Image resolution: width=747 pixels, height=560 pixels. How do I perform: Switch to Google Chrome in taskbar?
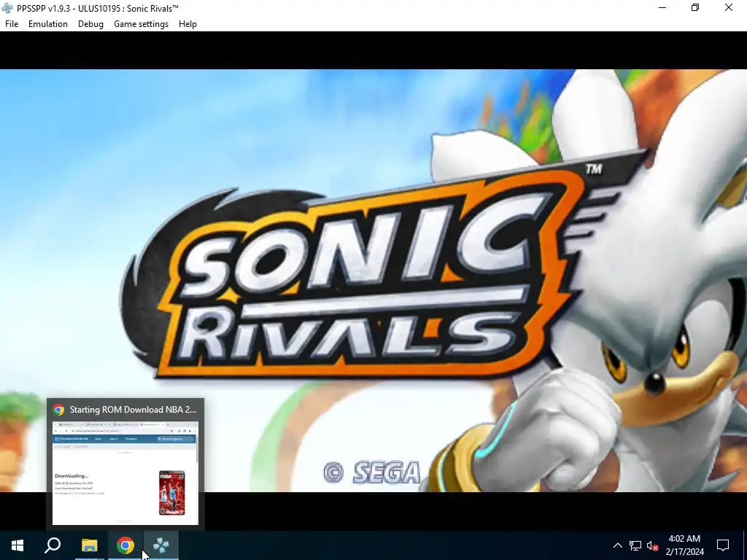coord(125,545)
